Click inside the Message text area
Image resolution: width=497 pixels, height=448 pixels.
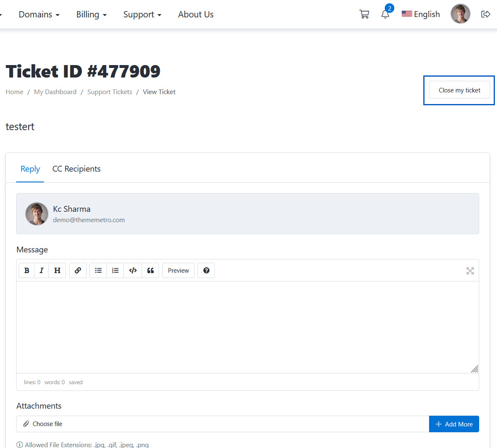click(247, 327)
